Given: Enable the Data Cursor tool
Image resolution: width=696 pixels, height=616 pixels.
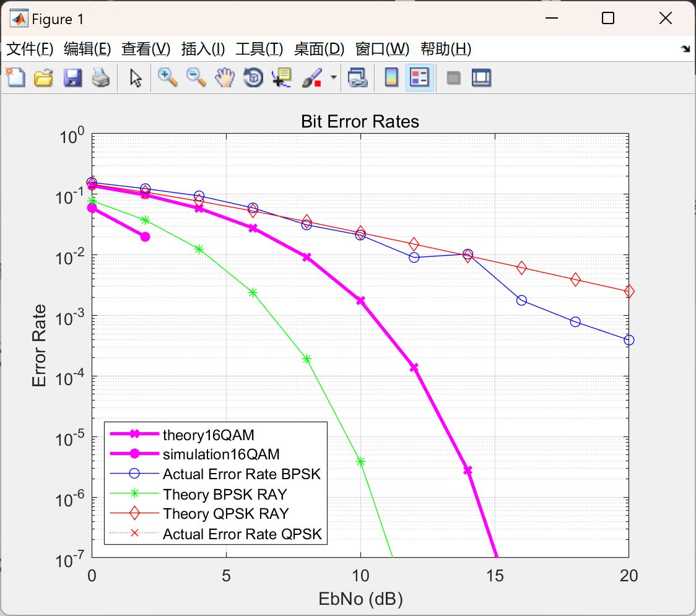Looking at the screenshot, I should (x=282, y=77).
